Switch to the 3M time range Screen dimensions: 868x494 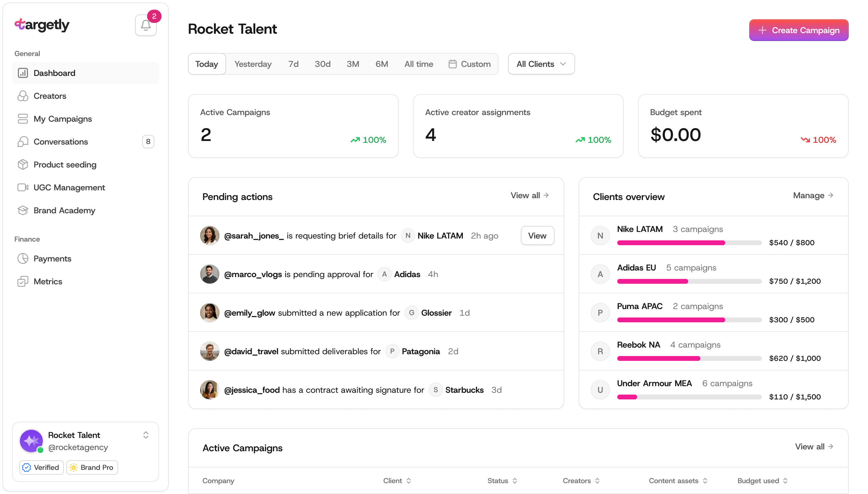pyautogui.click(x=353, y=64)
